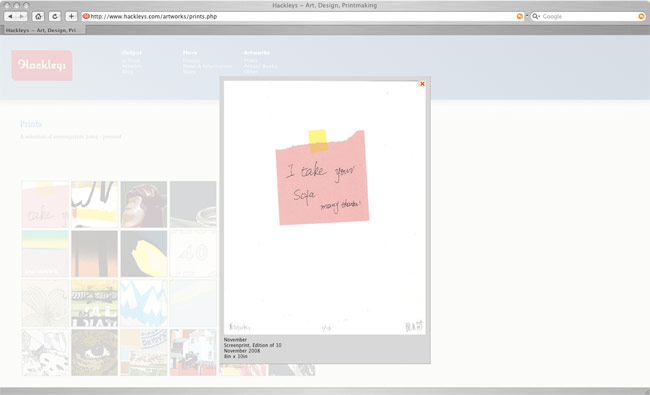The width and height of the screenshot is (650, 395).
Task: Open the Artworks navigation heading
Action: pos(257,53)
